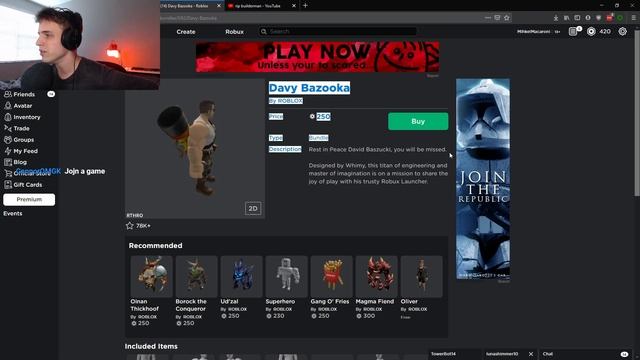Click the Join the Republic advertisement

tap(483, 179)
